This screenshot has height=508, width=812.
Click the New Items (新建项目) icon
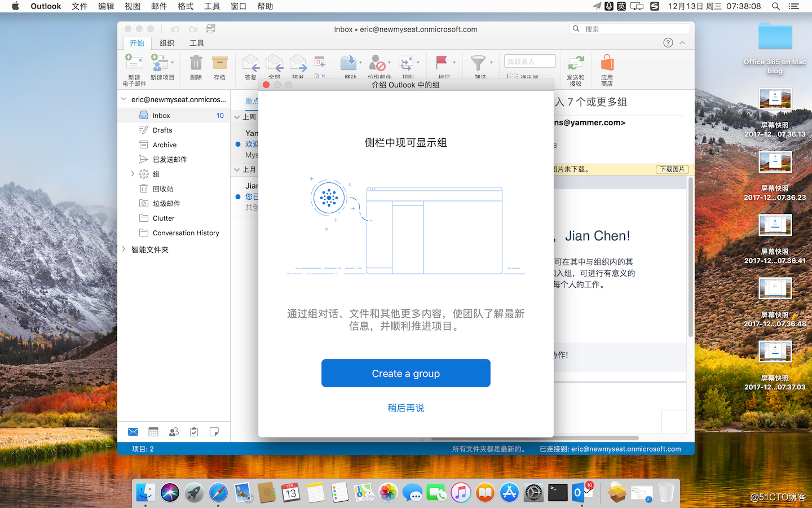[x=160, y=63]
